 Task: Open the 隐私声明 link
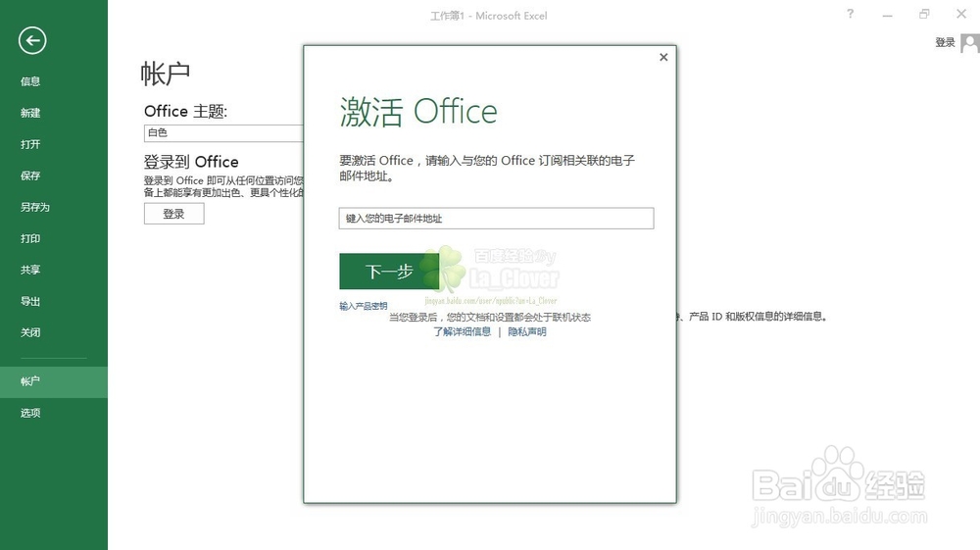coord(527,331)
